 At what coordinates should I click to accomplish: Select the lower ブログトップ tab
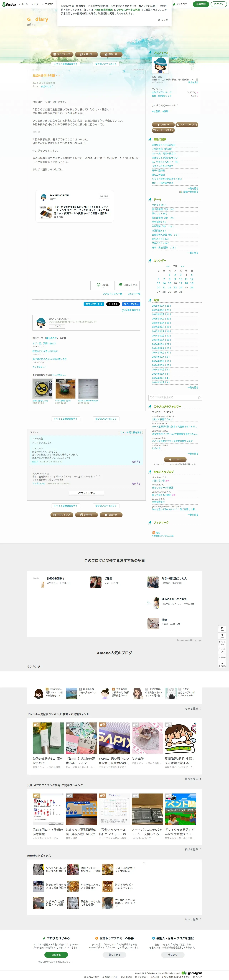click(62, 515)
